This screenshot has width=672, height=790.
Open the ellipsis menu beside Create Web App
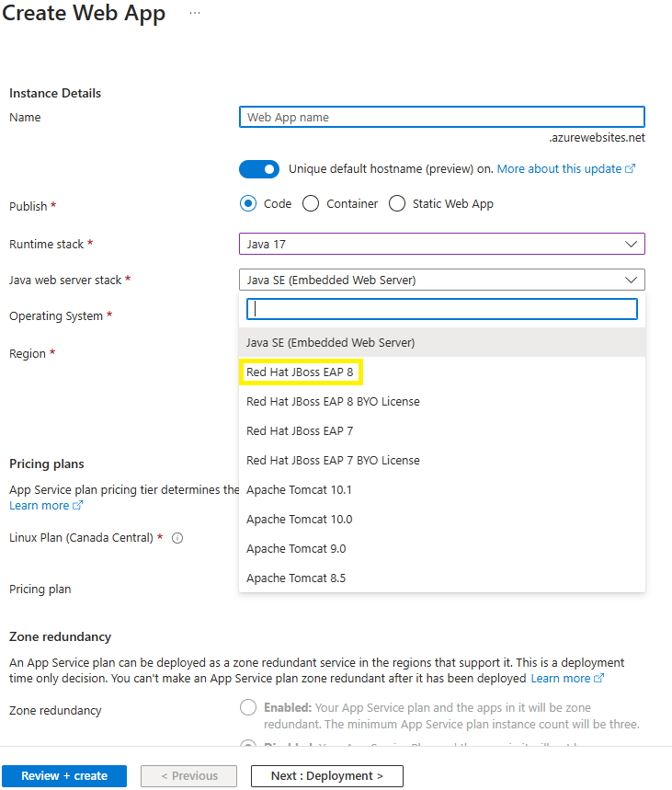195,13
